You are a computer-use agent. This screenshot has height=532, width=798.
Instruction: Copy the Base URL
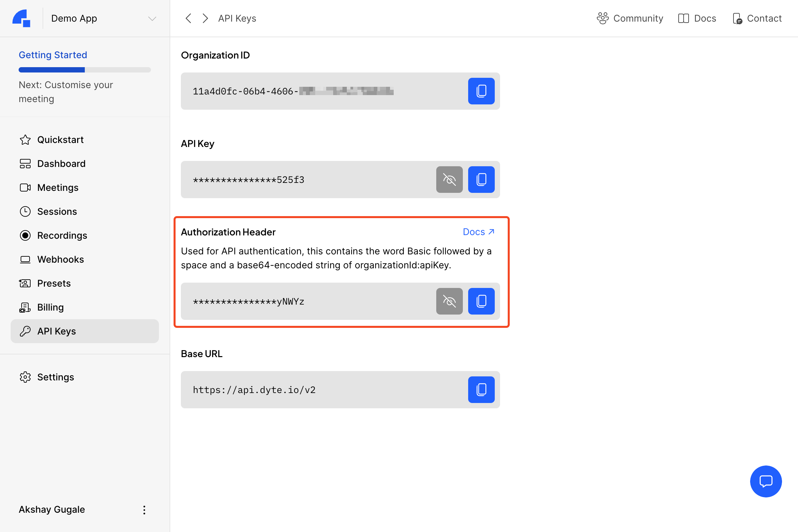(481, 389)
